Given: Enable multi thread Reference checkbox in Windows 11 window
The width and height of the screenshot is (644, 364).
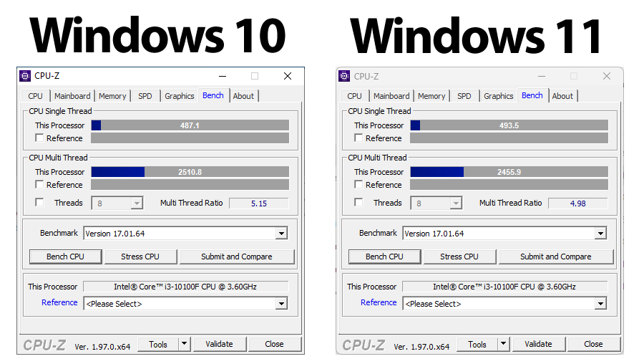Looking at the screenshot, I should tap(358, 185).
